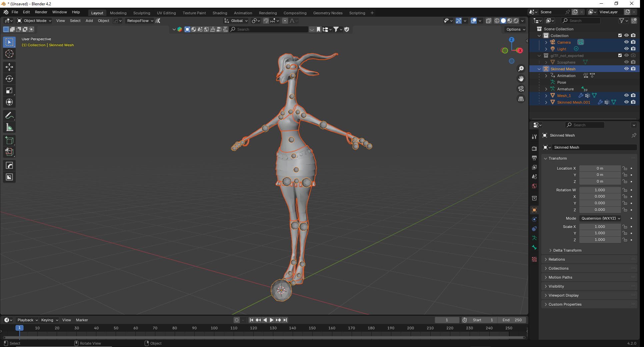Play the animation forward
Viewport: 644px width, 347px height.
pyautogui.click(x=272, y=320)
